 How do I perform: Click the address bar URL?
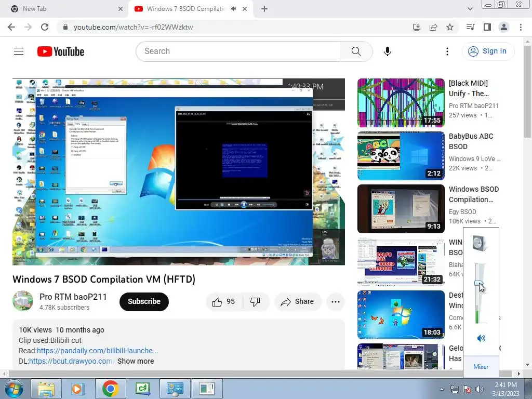click(x=134, y=27)
